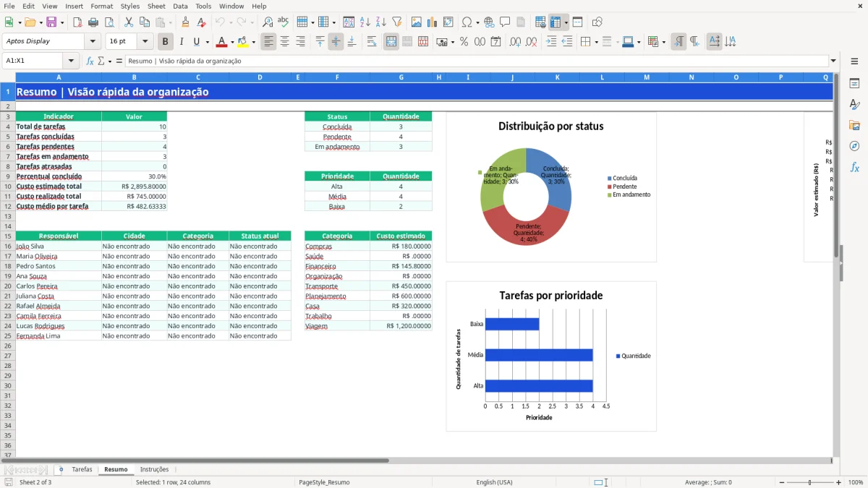Click the column G header
This screenshot has width=868, height=488.
pos(401,77)
